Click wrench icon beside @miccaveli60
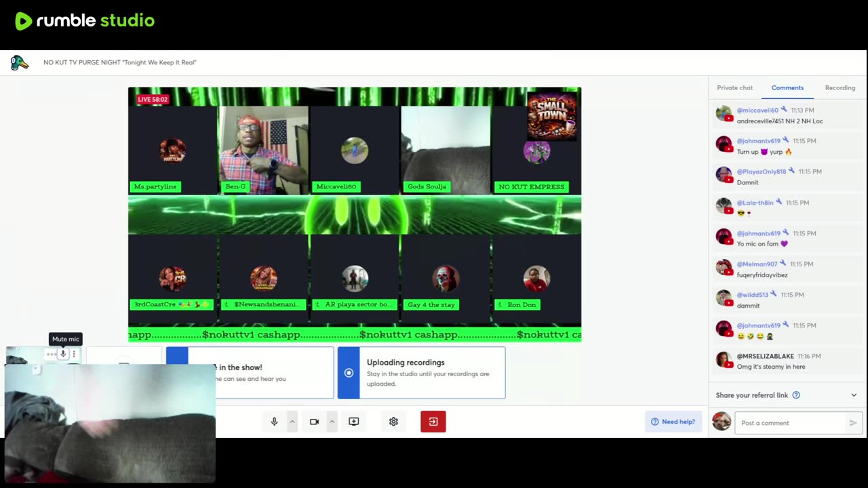Viewport: 868px width, 488px height. (x=784, y=110)
